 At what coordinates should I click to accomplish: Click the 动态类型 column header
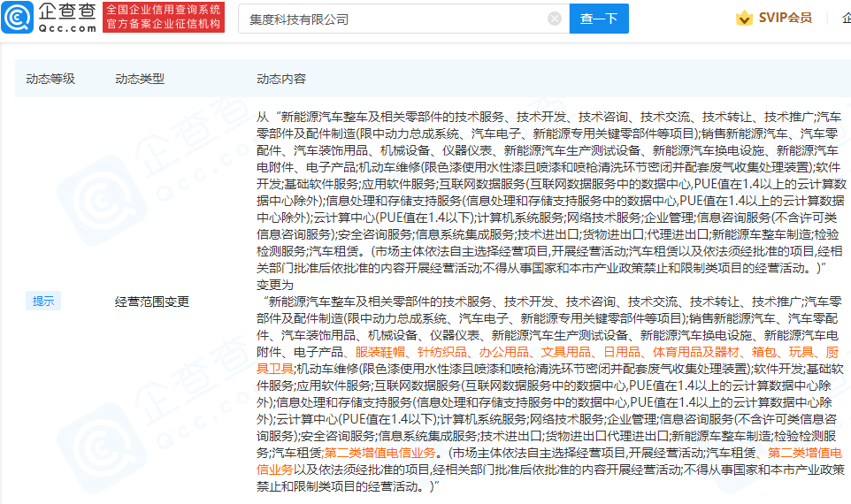pos(140,80)
